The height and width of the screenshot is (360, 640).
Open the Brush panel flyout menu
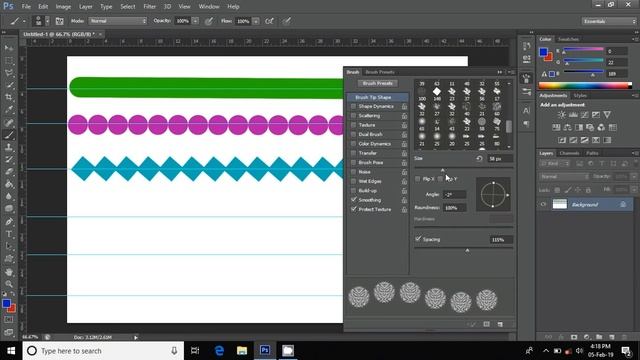pos(512,72)
